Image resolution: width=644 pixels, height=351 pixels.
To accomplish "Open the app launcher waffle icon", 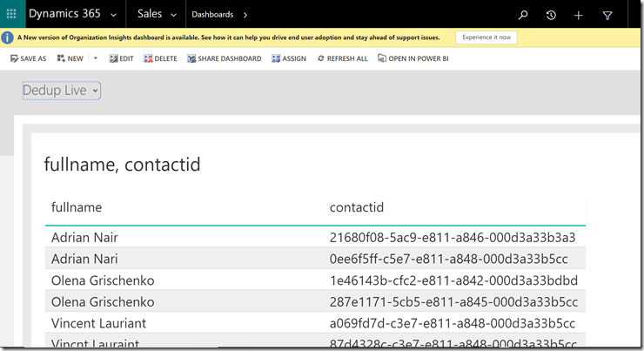I will click(11, 15).
